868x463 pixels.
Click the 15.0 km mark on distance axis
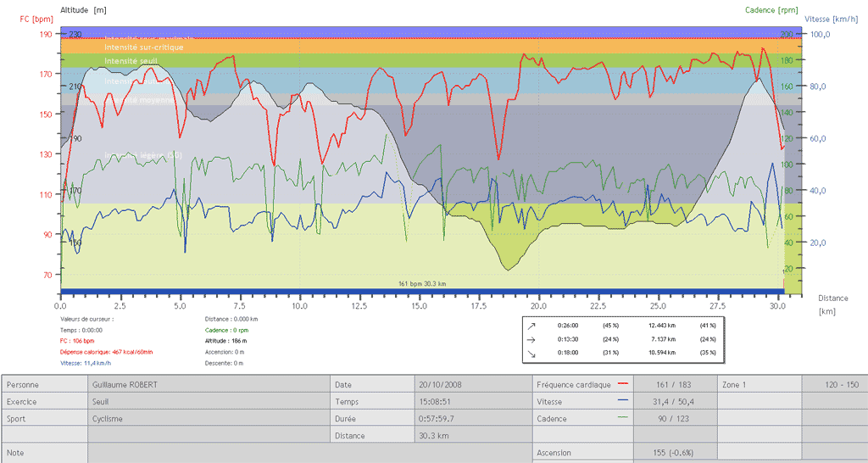point(419,305)
